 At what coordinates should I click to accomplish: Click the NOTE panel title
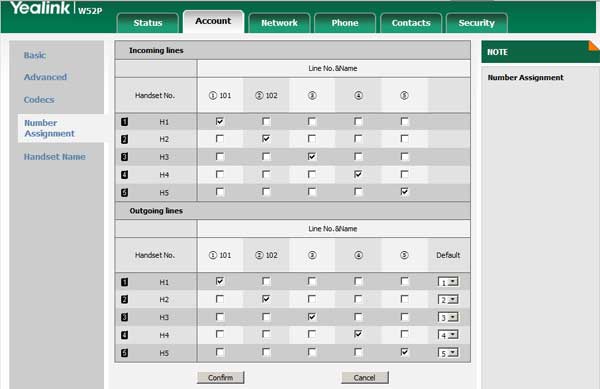click(497, 52)
